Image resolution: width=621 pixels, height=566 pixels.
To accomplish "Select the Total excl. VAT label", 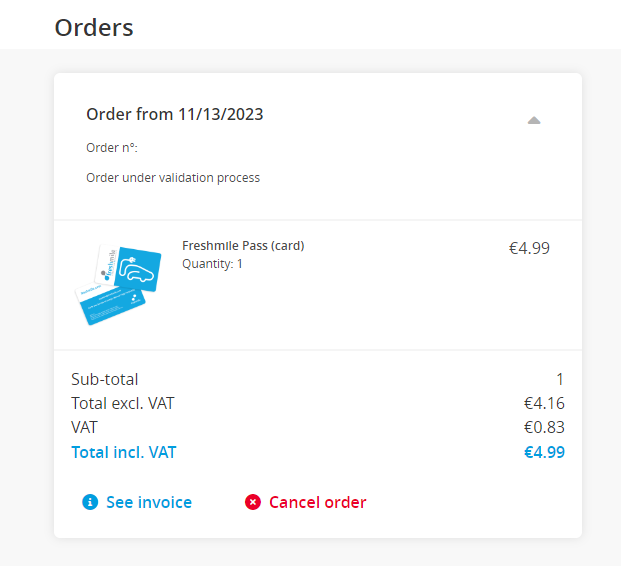I will pos(123,404).
